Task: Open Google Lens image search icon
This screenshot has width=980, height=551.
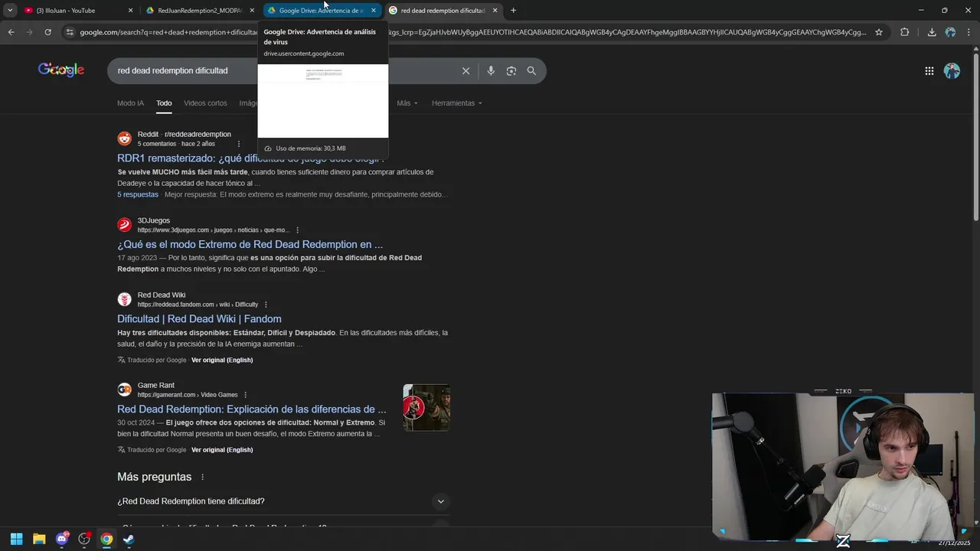Action: click(511, 70)
